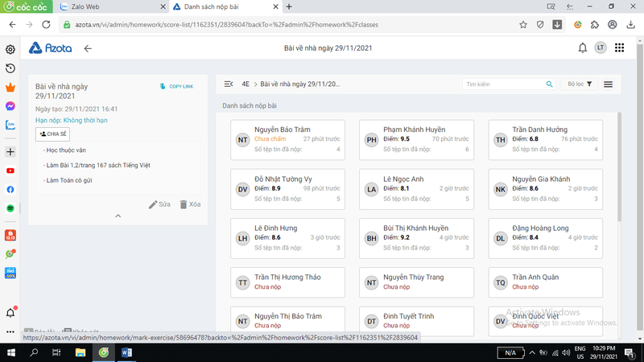Viewport: 644px width, 362px height.
Task: Open Nguyễn Gia Khánh's submission card
Action: click(546, 189)
